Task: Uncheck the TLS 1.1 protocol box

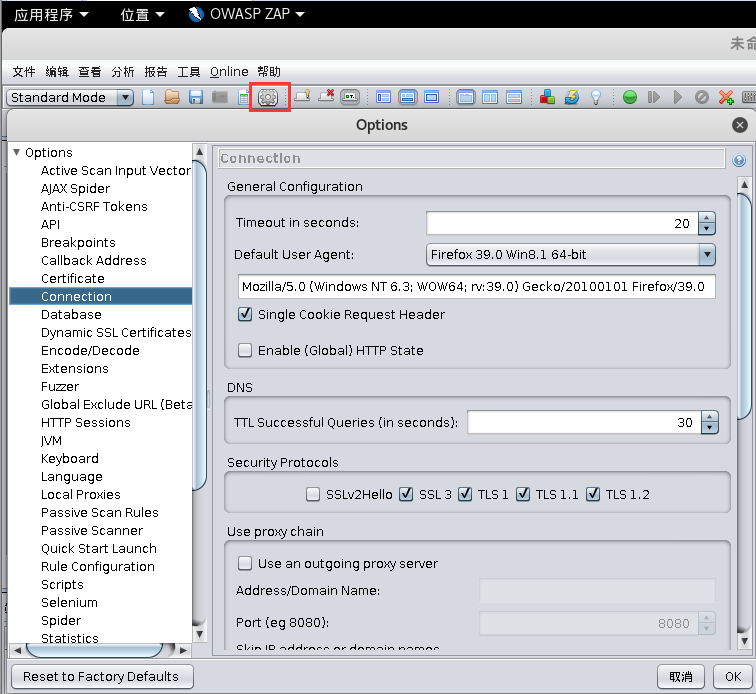Action: [x=523, y=494]
